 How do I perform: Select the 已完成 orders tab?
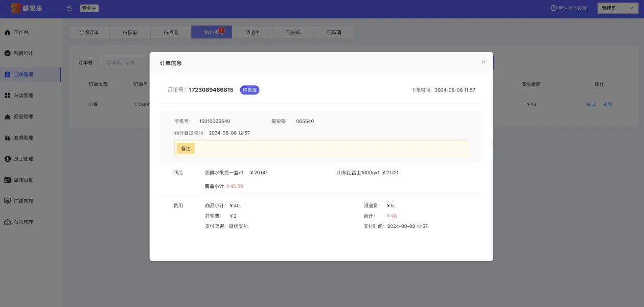tap(293, 32)
